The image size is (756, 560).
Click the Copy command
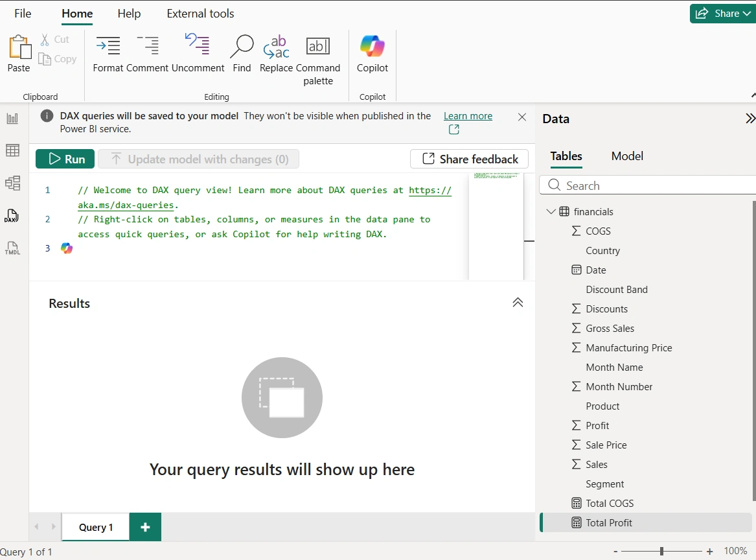[58, 59]
